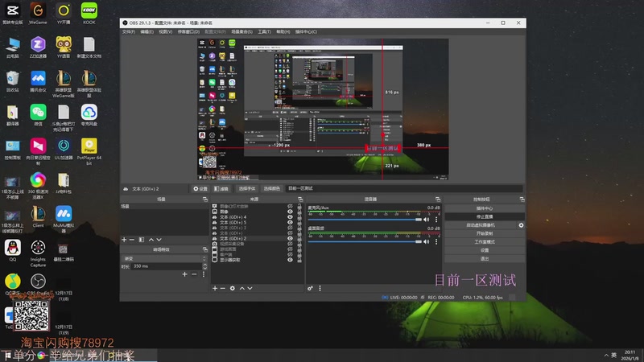
Task: Open UU加速器 desktop icon
Action: tap(64, 149)
